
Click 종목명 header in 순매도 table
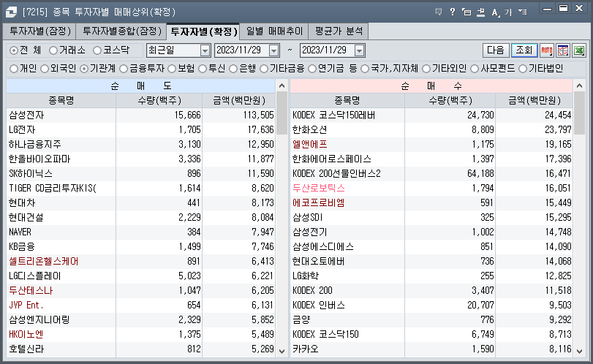point(61,101)
